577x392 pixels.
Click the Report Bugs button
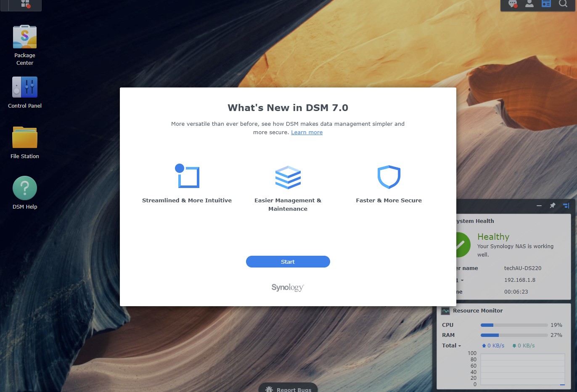pyautogui.click(x=288, y=387)
